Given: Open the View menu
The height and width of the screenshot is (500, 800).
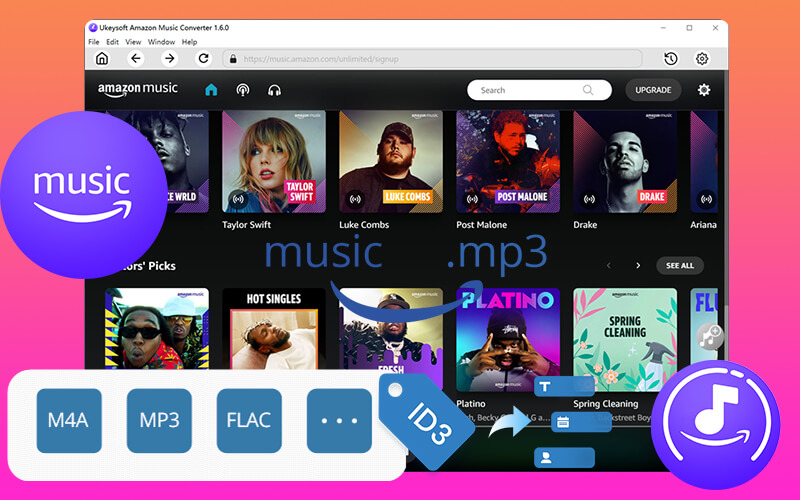Looking at the screenshot, I should 133,42.
